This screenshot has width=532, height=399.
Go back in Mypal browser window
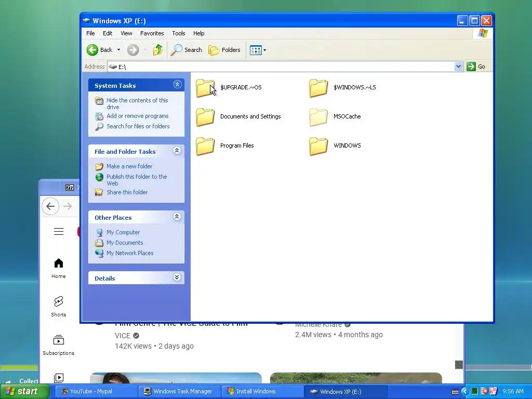click(50, 206)
